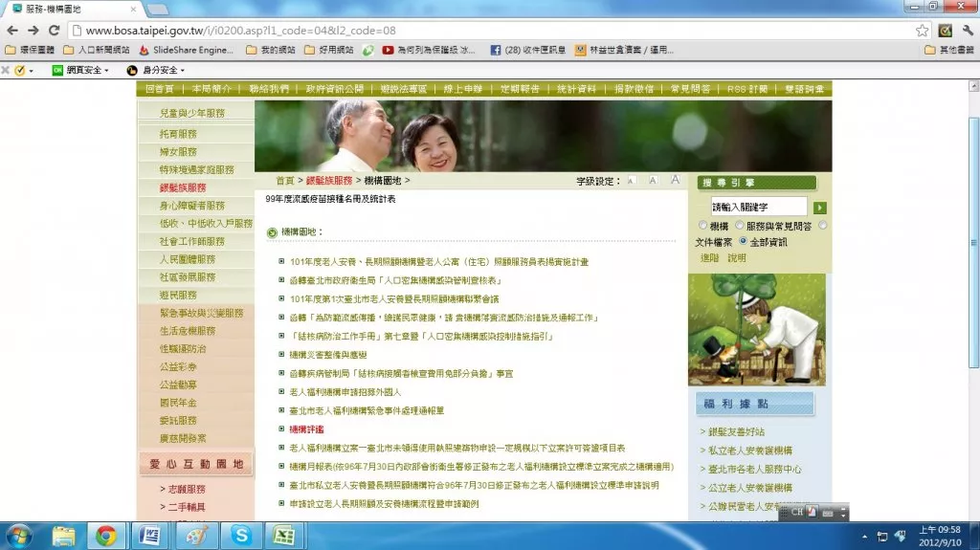Click the browser forward arrow
Screen dimensions: 980x550
click(x=33, y=30)
